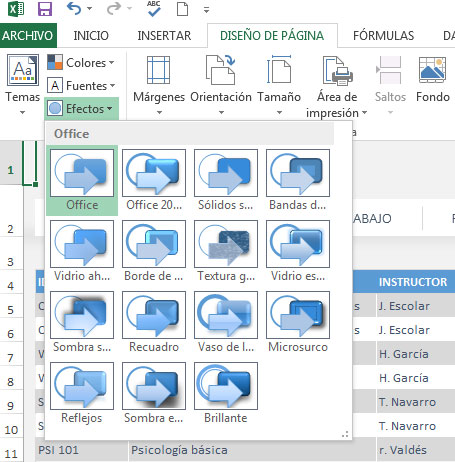Click the H. García cell in row 7

pyautogui.click(x=415, y=354)
